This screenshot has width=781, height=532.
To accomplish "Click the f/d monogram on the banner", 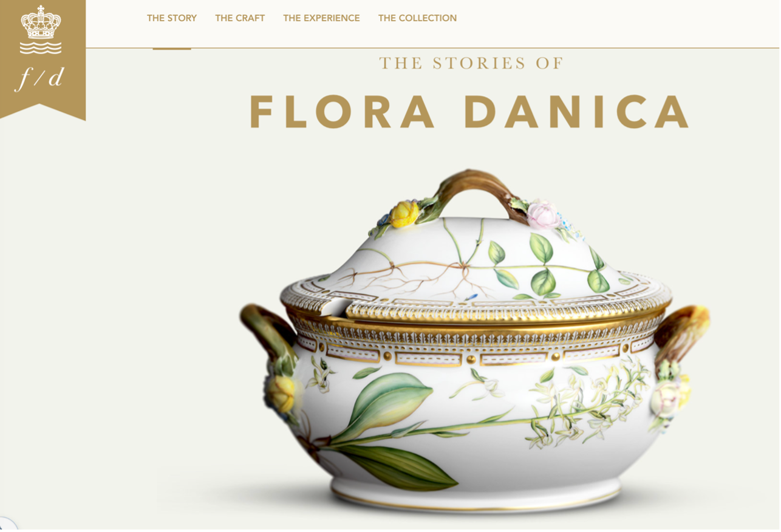I will (x=40, y=79).
